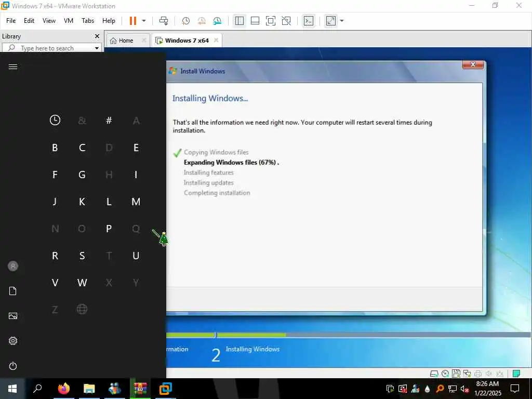This screenshot has width=532, height=399.
Task: Open the power options dropdown beside Pause
Action: [x=144, y=21]
